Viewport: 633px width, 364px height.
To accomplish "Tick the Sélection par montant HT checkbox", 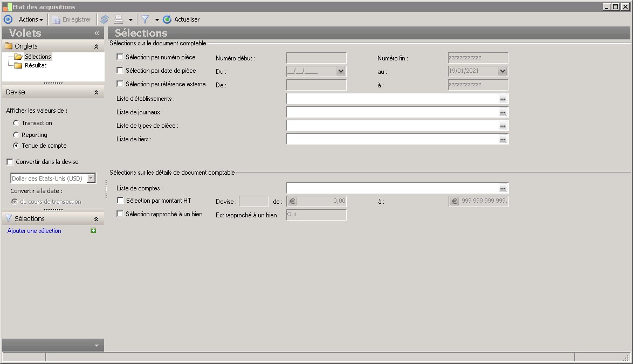I will pyautogui.click(x=120, y=201).
